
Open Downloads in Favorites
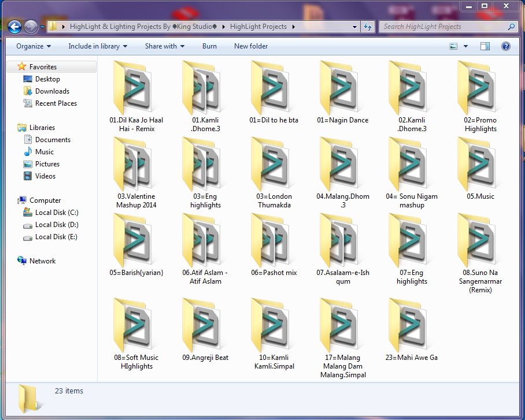tap(52, 91)
